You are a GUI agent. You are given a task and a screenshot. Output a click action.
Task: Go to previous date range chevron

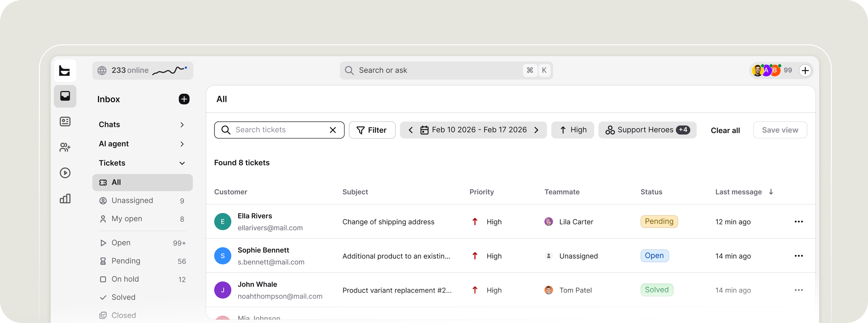410,130
